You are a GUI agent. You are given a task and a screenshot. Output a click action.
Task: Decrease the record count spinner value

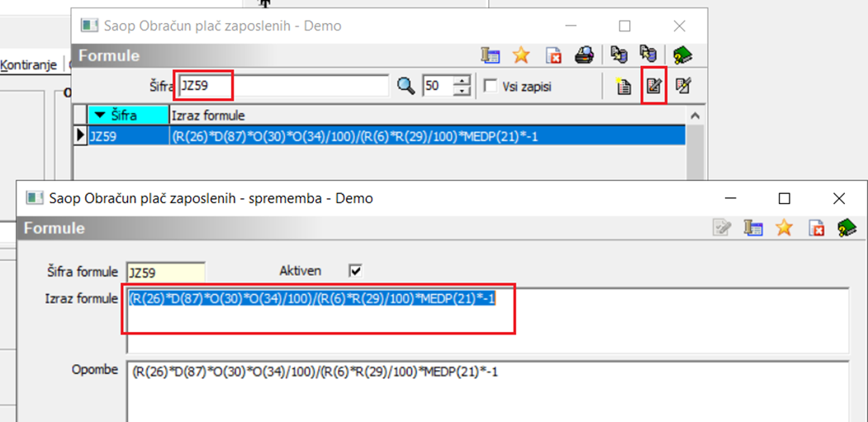tap(461, 92)
